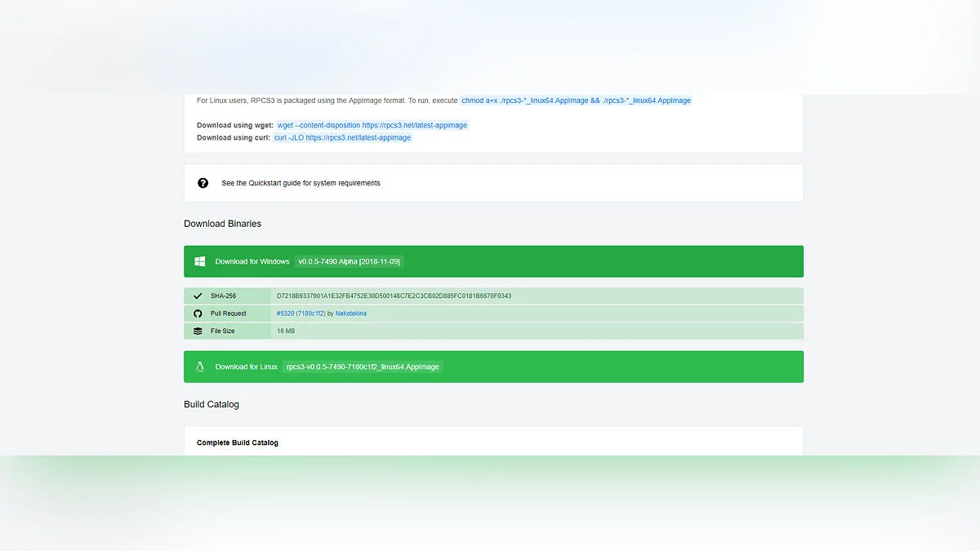The width and height of the screenshot is (980, 551).
Task: Click the Windows logo icon
Action: 199,261
